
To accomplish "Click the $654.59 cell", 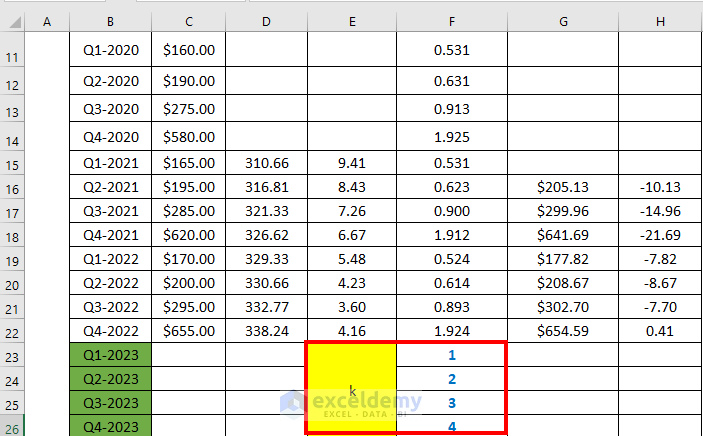I will point(563,331).
